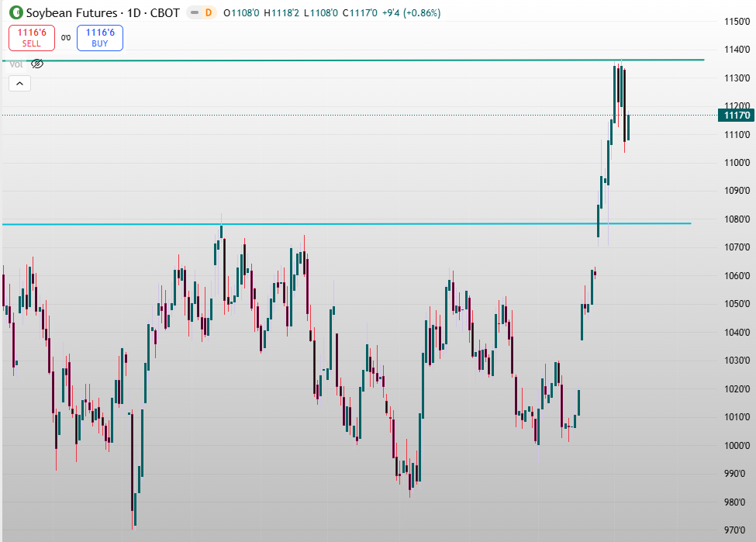The image size is (756, 542).
Task: Click the orange D delayed-data indicator
Action: click(208, 13)
